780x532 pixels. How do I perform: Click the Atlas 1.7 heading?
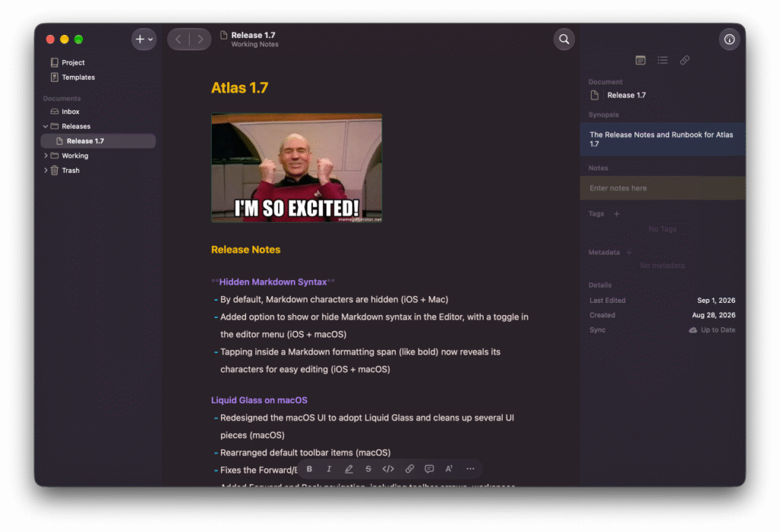(240, 88)
